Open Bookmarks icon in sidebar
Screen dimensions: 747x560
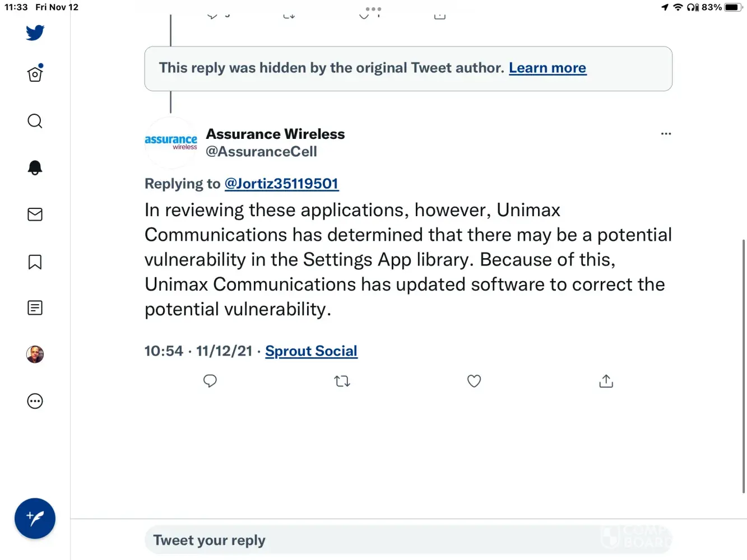pyautogui.click(x=35, y=262)
